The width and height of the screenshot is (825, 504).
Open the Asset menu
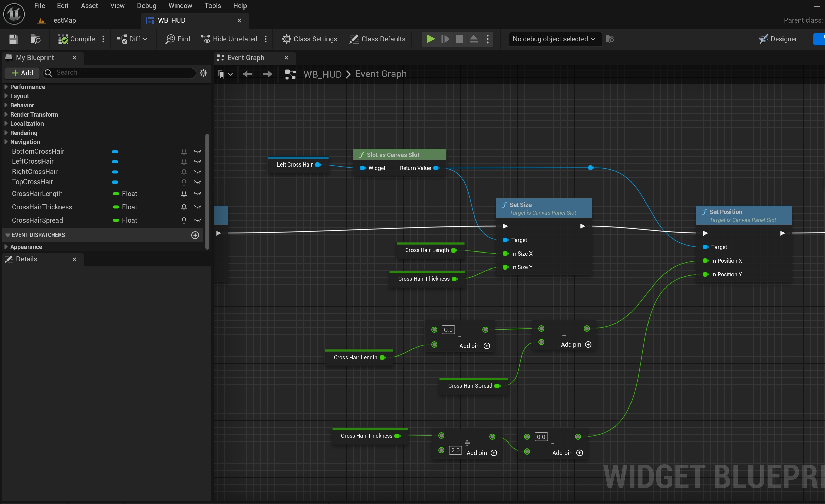coord(89,6)
